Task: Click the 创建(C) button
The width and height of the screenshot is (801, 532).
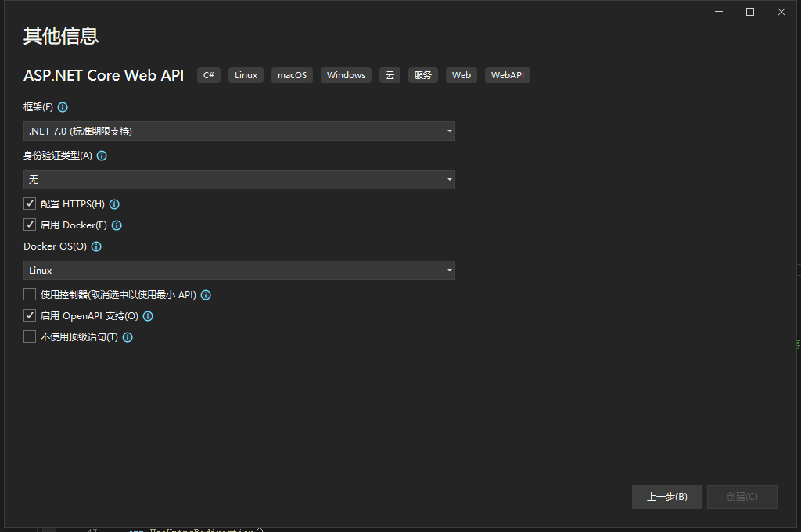Action: [x=742, y=497]
